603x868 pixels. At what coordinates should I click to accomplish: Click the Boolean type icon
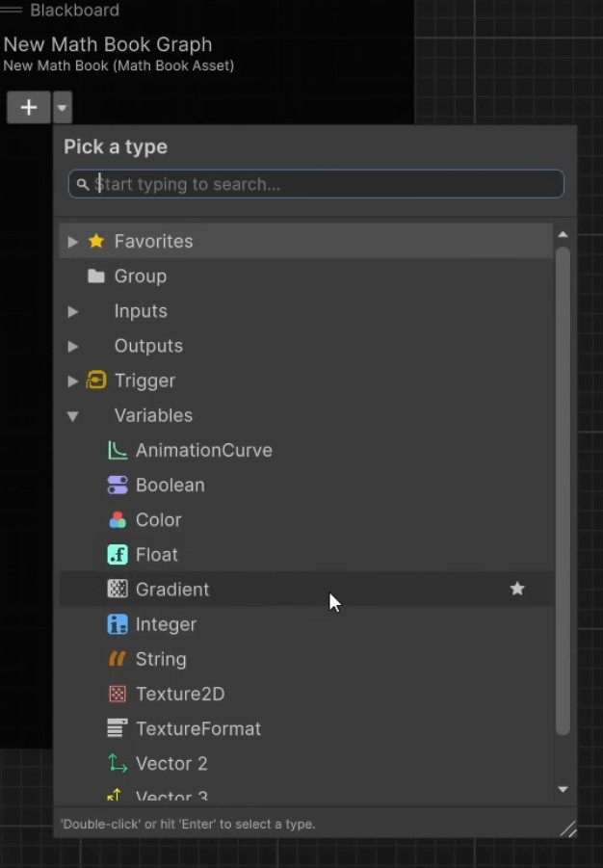[x=116, y=485]
